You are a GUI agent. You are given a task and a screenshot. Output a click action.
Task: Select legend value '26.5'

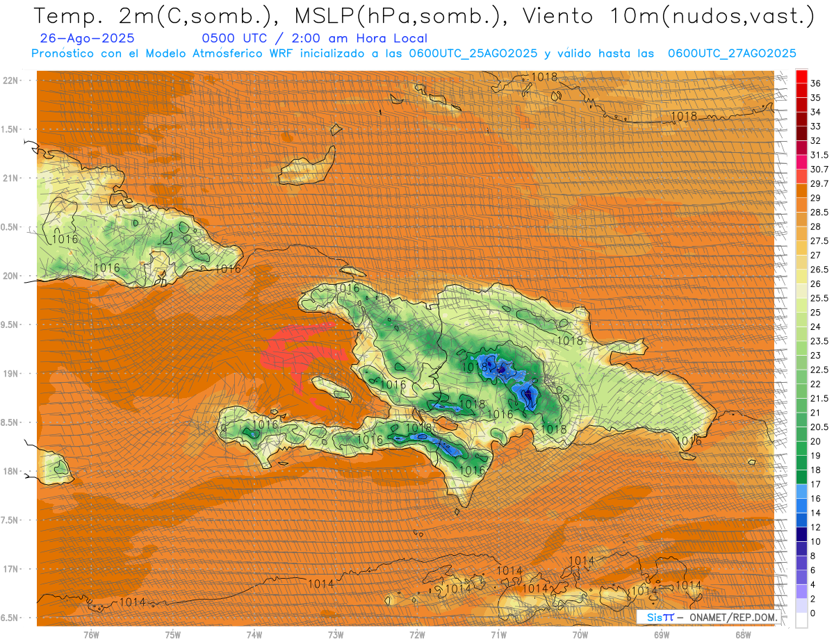point(819,270)
